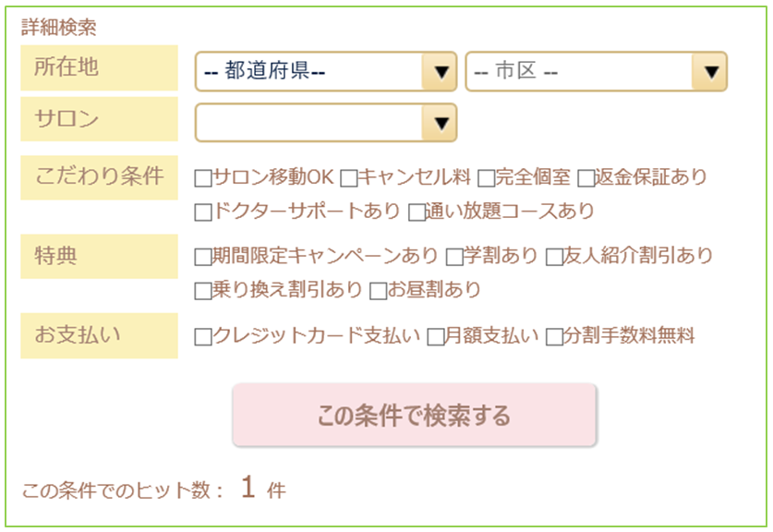
Task: Enable the キャンセル料 checkbox
Action: point(348,177)
